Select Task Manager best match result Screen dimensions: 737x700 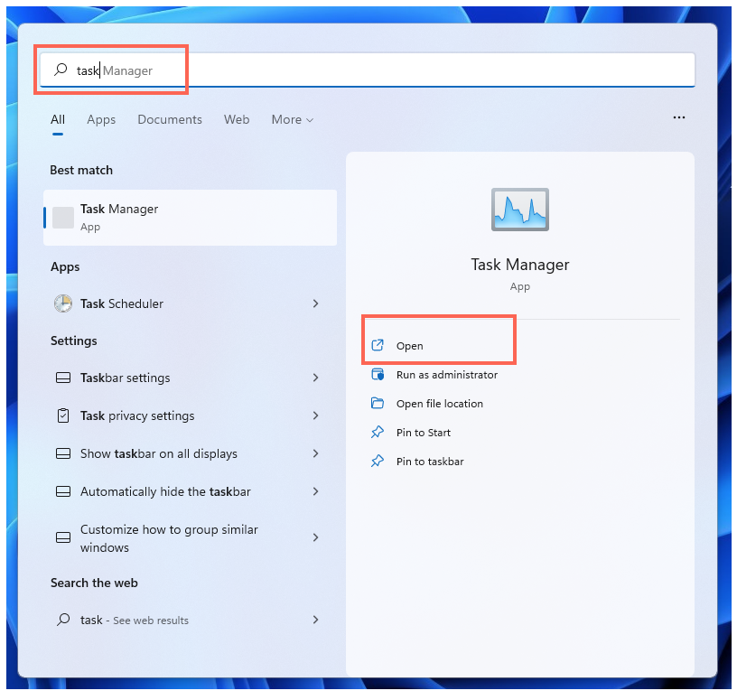click(190, 218)
